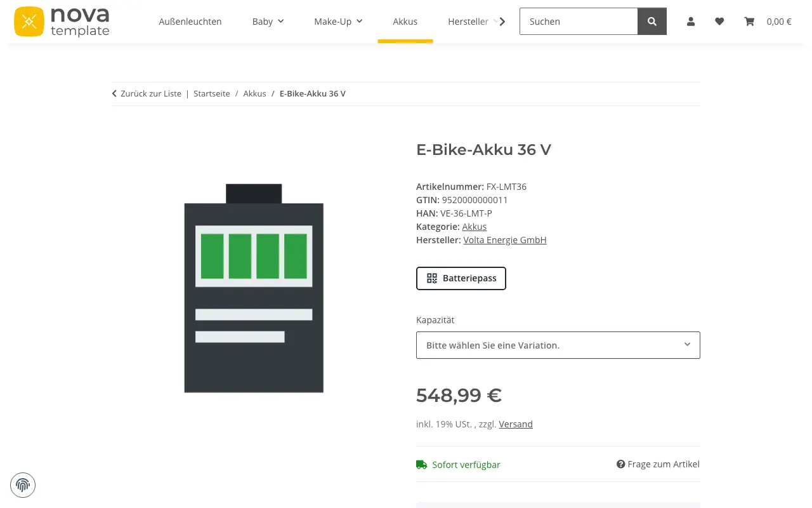The width and height of the screenshot is (812, 508).
Task: Click the nova template logo
Action: [62, 22]
